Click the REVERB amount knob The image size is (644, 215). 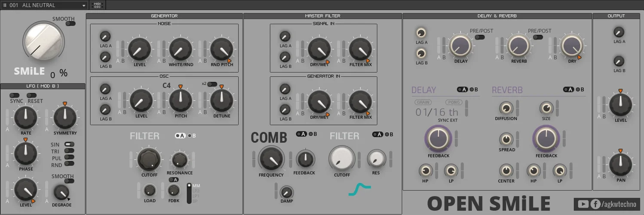tap(519, 46)
